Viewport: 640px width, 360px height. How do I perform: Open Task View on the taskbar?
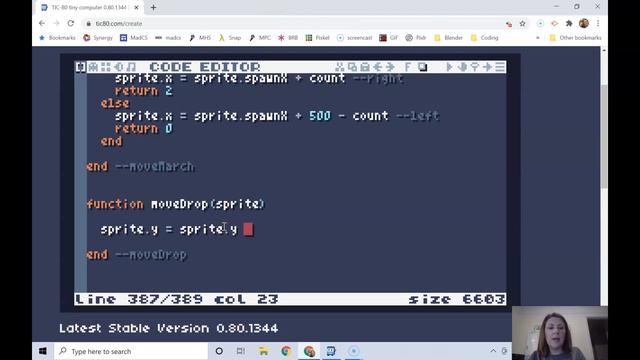[x=241, y=351]
